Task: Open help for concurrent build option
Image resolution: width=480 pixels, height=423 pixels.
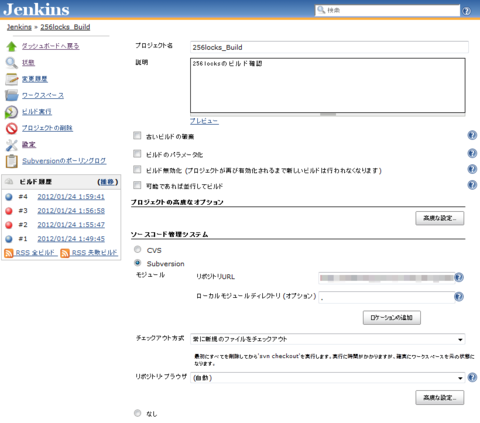Action: 472,185
